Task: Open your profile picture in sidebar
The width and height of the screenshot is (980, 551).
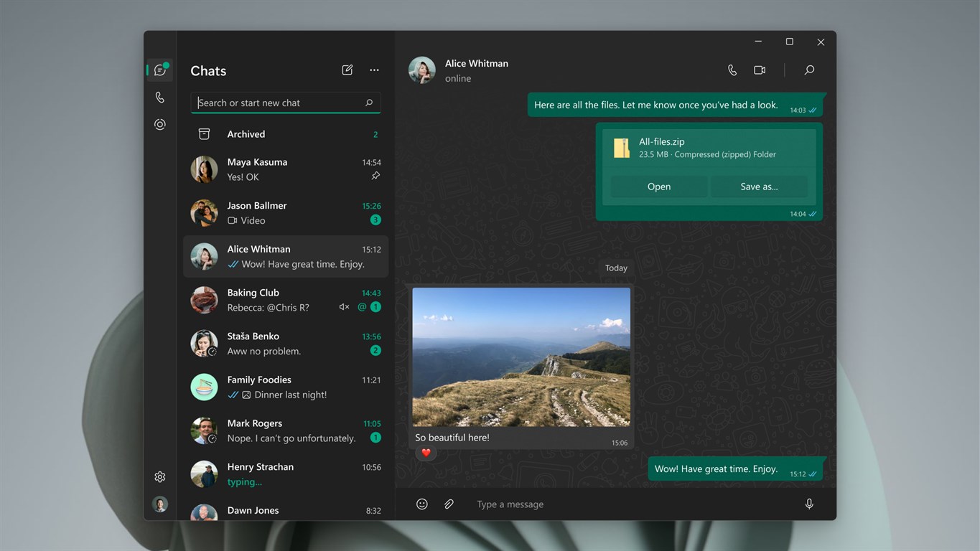Action: [160, 504]
